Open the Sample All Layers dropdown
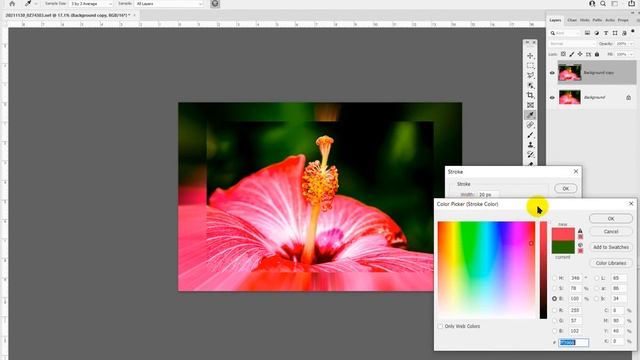Viewport: 640px width, 360px height. click(169, 4)
